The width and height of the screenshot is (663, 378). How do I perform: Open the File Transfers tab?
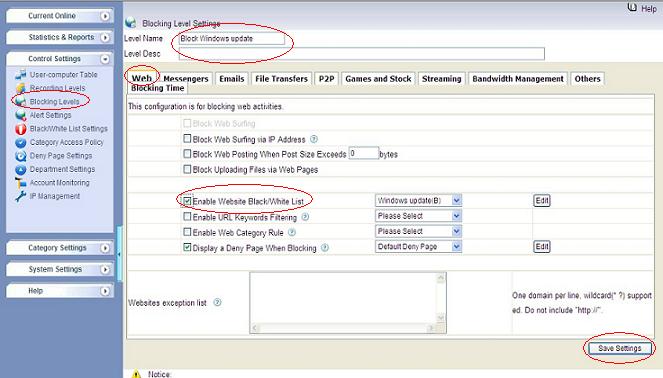(281, 79)
